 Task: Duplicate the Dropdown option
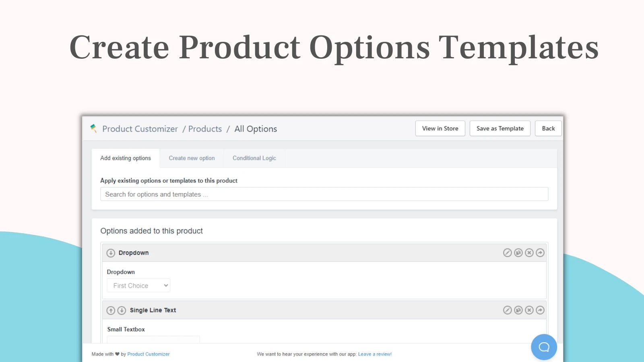518,253
